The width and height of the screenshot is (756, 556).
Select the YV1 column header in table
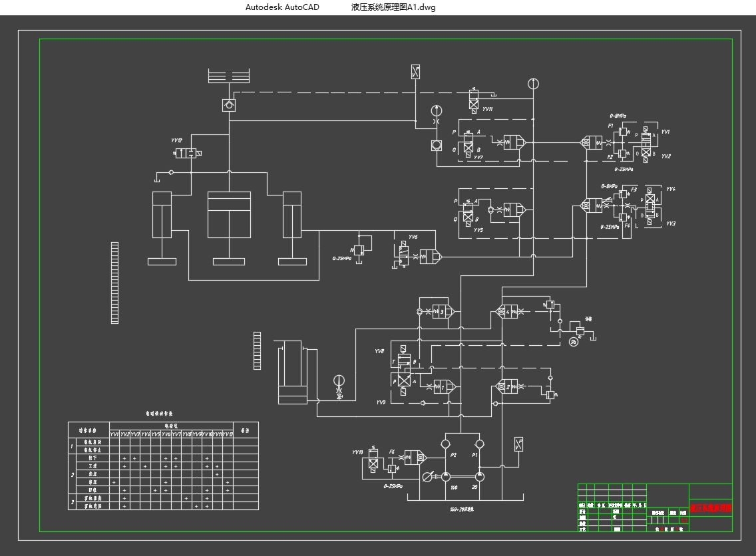(114, 434)
